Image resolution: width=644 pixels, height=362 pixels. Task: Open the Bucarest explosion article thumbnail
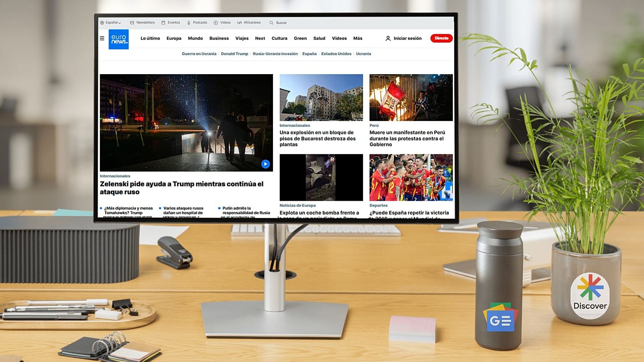(321, 98)
